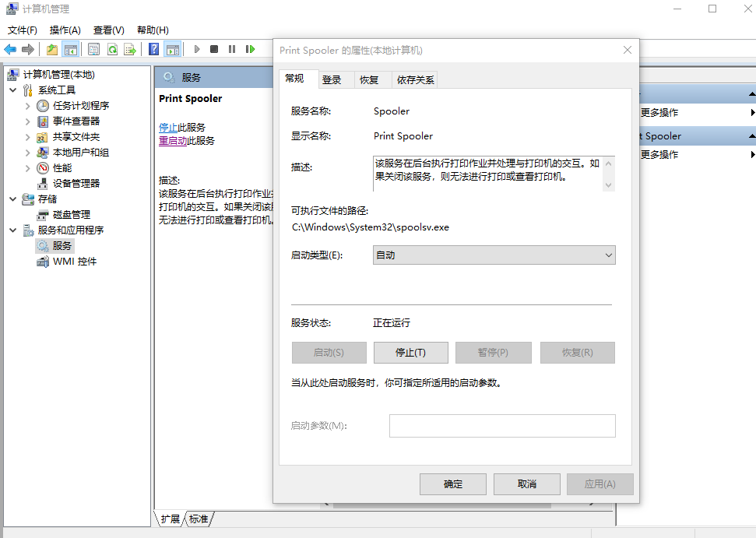Collapse the 系统工具 tree node
The width and height of the screenshot is (756, 538).
pos(13,90)
